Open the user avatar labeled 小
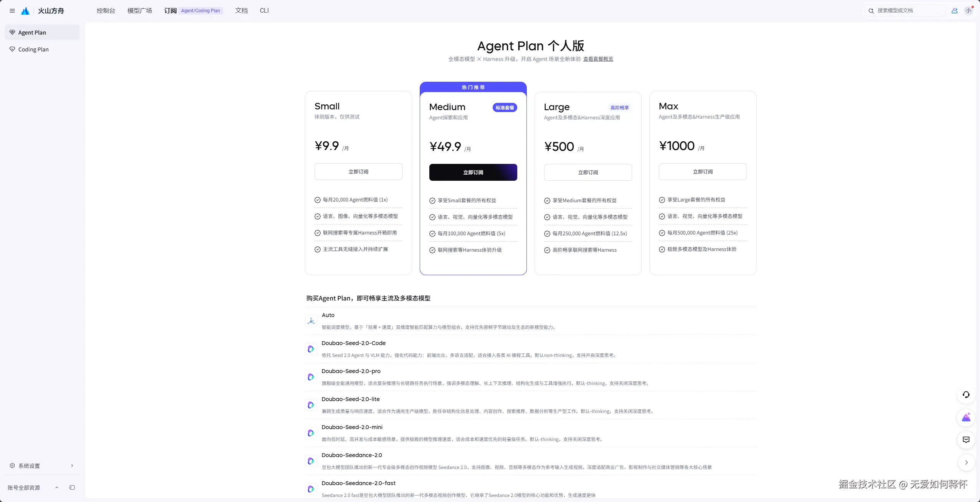This screenshot has height=502, width=980. [x=968, y=11]
